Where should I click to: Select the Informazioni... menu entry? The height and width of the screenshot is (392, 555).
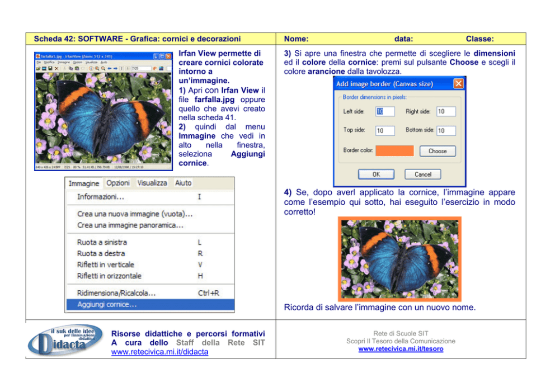point(150,197)
